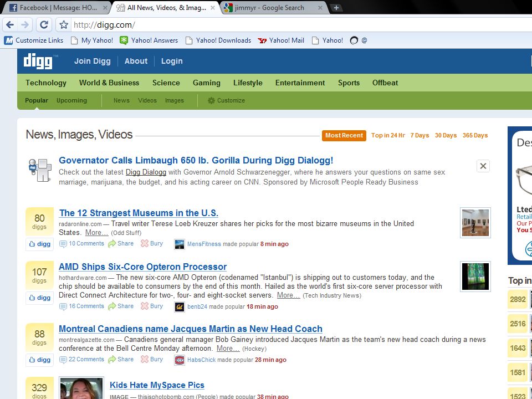Viewport: 532px width, 399px height.
Task: Open the MensFitness user profile link
Action: 204,244
